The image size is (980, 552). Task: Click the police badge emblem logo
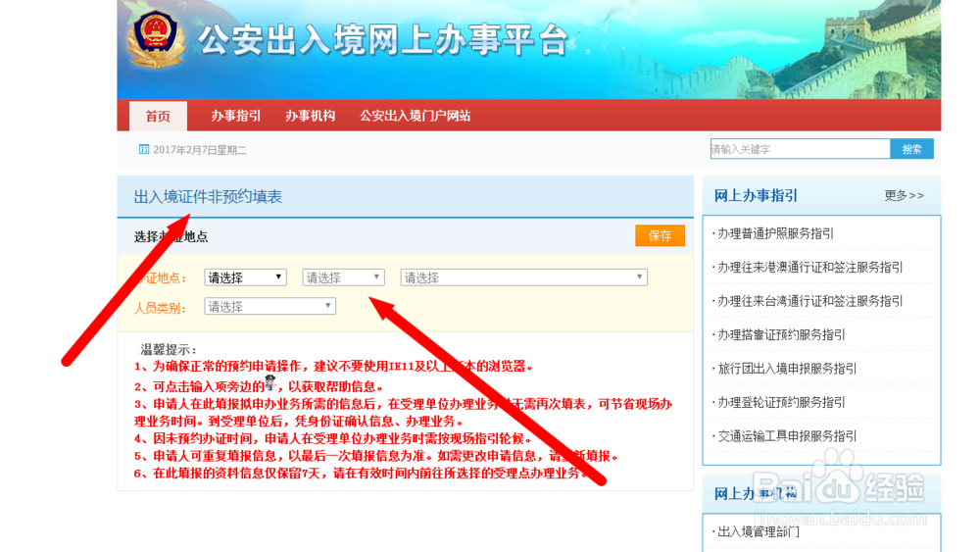click(156, 39)
